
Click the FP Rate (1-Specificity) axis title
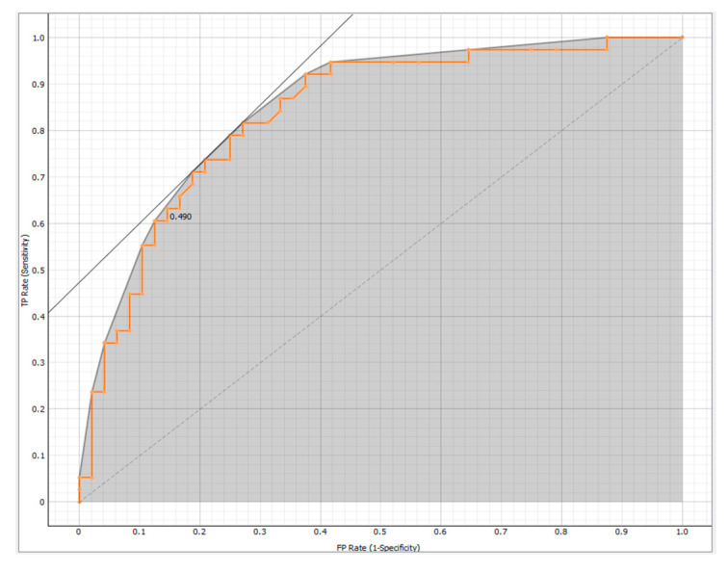pos(378,548)
